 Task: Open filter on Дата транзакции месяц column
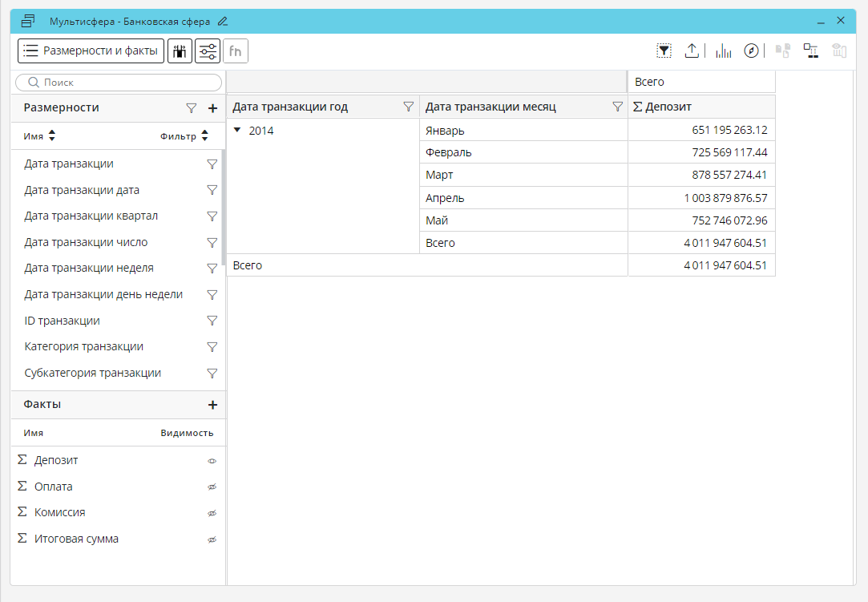(x=617, y=107)
